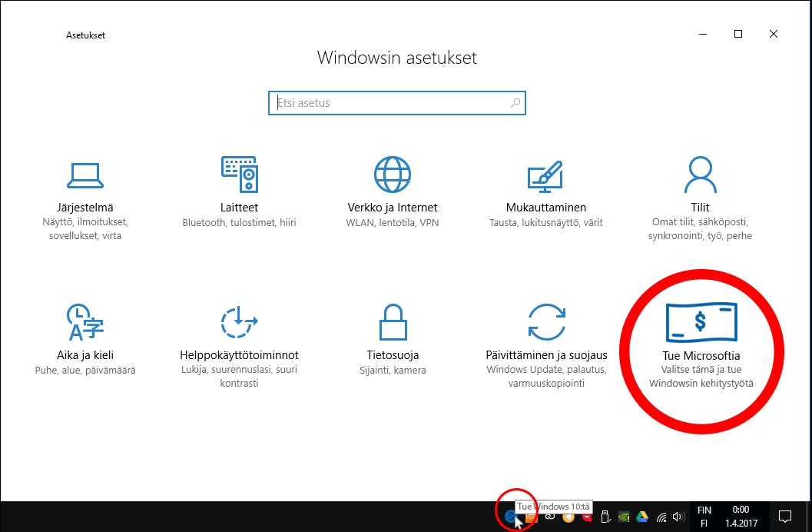Open the NVIDIA tray icon

point(624,517)
